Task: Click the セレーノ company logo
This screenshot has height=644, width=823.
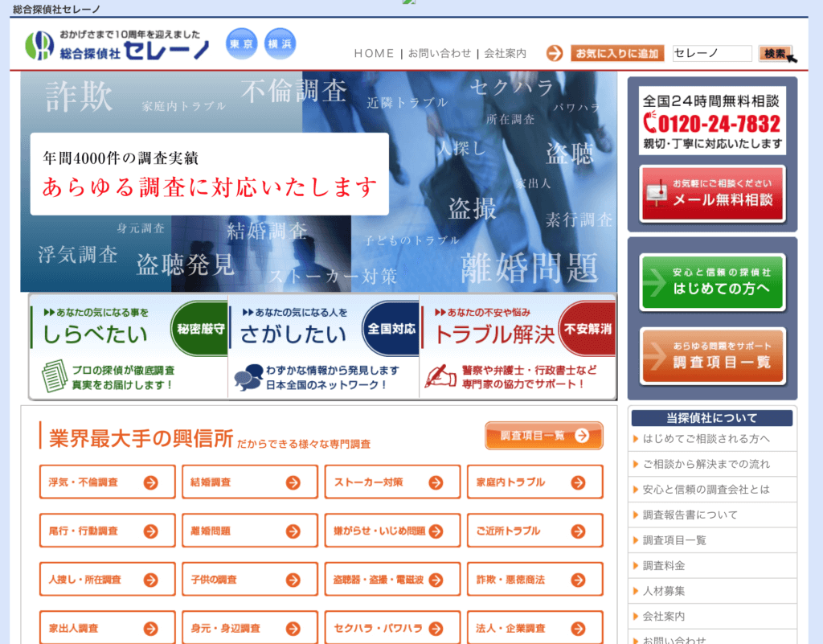Action: pos(117,45)
